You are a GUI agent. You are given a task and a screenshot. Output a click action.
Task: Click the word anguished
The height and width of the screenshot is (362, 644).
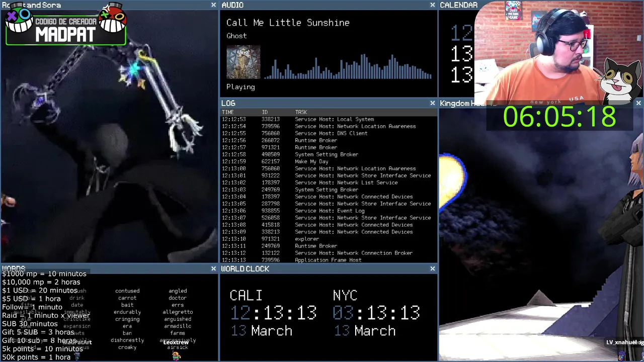[178, 319]
